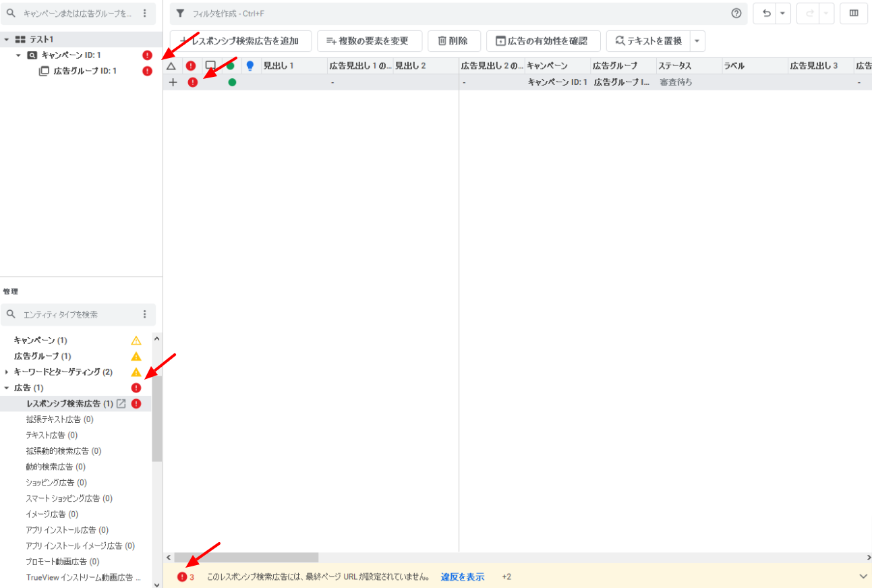Screen dimensions: 872x588
Task: Click the open-in-new-window icon beside レスポンシブ検索広告
Action: [x=121, y=404]
